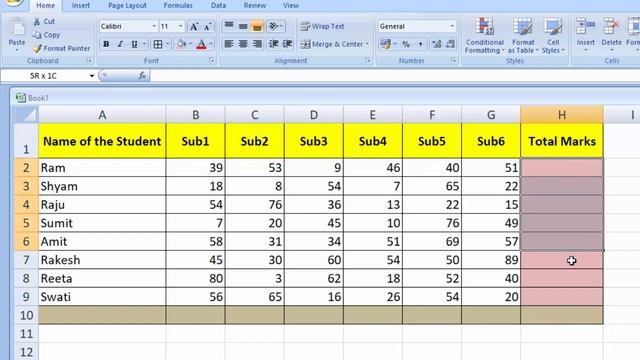Screen dimensions: 640x360
Task: Open the General number format dropdown
Action: tap(452, 26)
